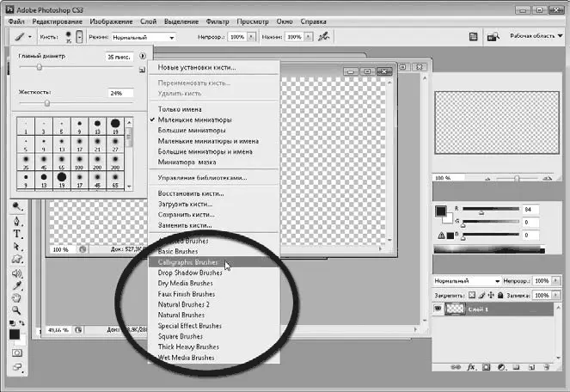Screen dimensions: 570x392
Task: Create new adjustment layer icon
Action: click(x=501, y=367)
